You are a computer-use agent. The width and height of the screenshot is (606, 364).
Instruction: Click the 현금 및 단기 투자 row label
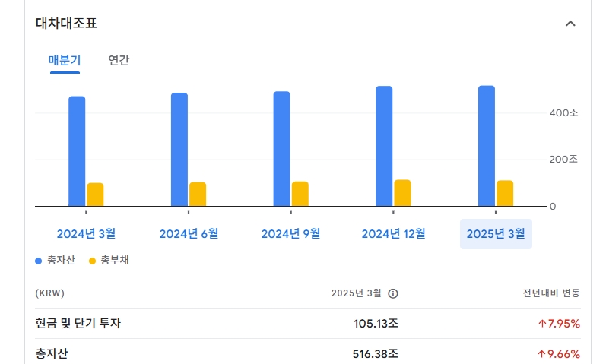[78, 324]
